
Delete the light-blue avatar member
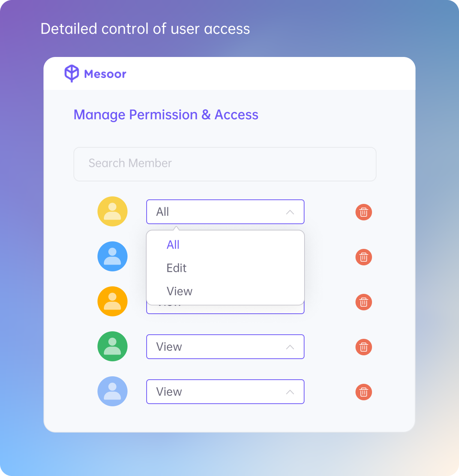pos(364,392)
